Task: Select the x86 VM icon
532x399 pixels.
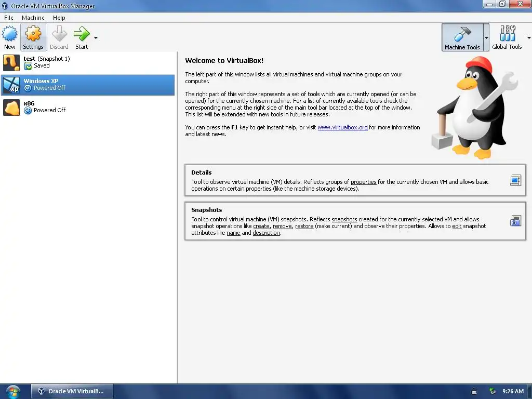Action: click(x=11, y=108)
